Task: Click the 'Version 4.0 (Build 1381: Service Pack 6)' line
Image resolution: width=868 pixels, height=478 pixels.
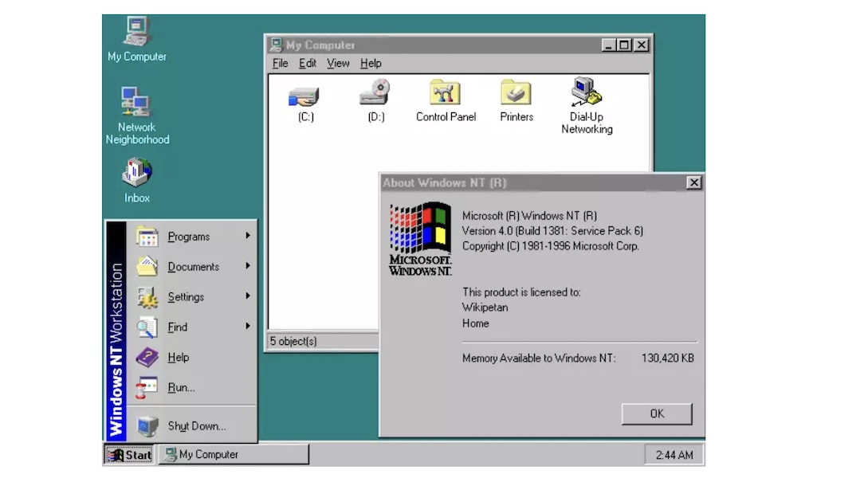Action: pyautogui.click(x=552, y=231)
